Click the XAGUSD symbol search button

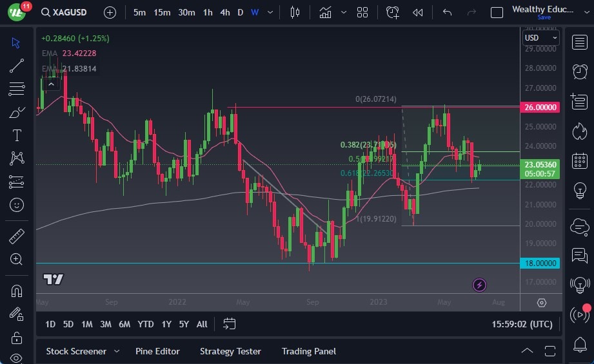point(64,12)
